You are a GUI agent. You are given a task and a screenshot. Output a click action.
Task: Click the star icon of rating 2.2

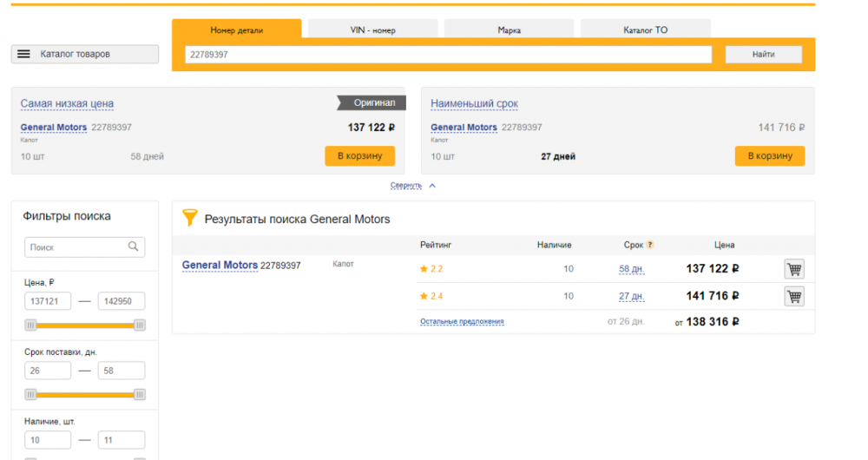pyautogui.click(x=424, y=269)
